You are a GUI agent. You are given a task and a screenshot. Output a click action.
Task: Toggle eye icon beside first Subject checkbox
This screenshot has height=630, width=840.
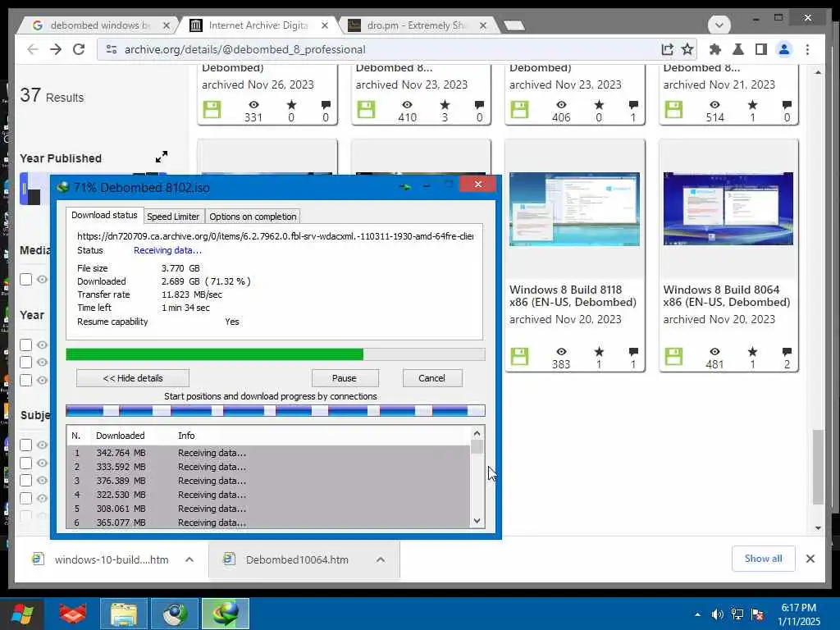click(x=43, y=445)
